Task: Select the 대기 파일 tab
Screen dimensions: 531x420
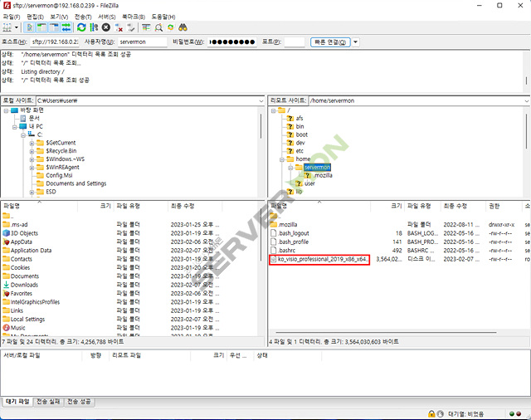Action: pos(17,402)
